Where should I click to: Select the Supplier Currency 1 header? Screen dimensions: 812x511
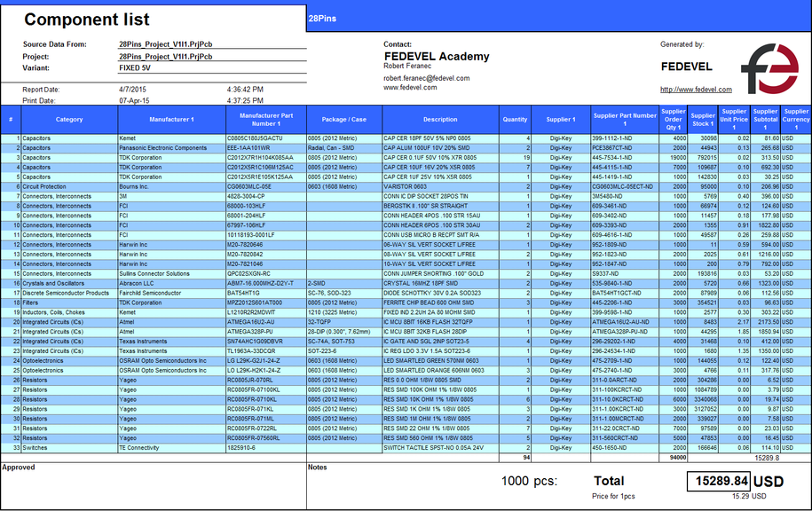(796, 120)
